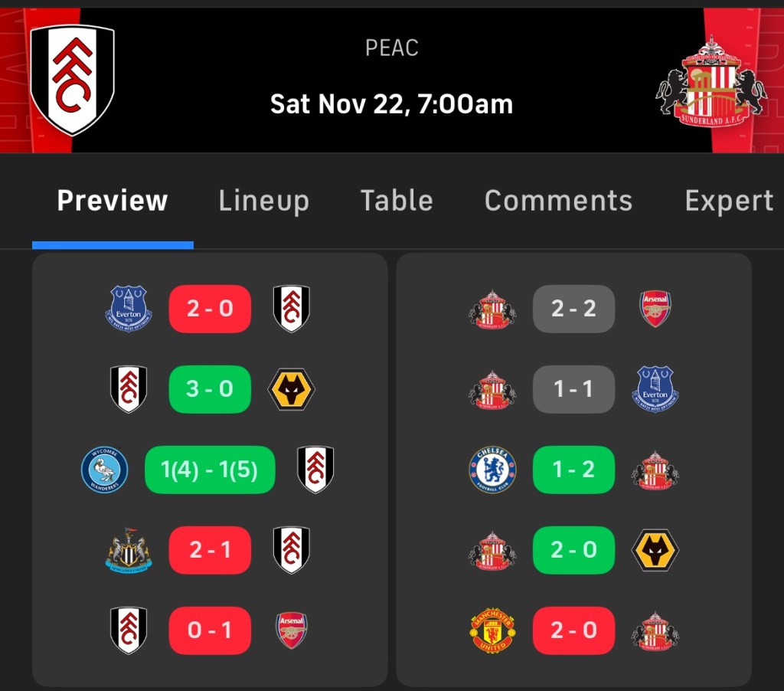This screenshot has height=691, width=784.
Task: Switch to the Lineup tab
Action: (263, 201)
